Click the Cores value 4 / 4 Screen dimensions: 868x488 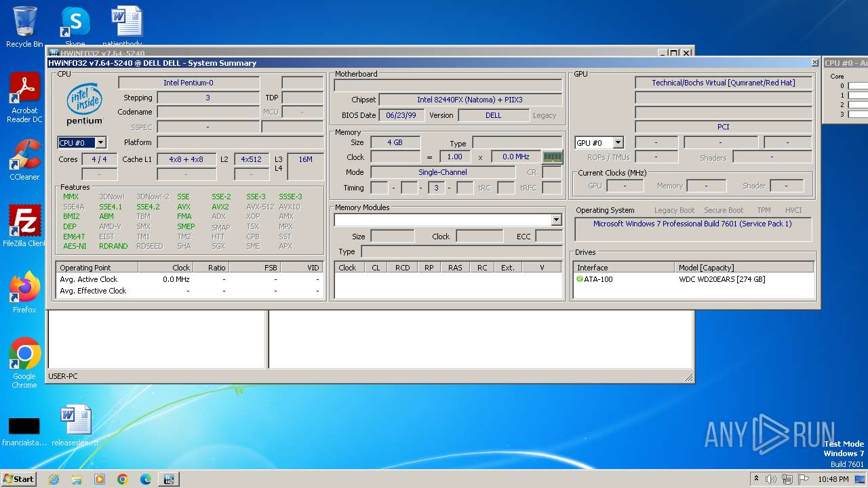pos(99,159)
